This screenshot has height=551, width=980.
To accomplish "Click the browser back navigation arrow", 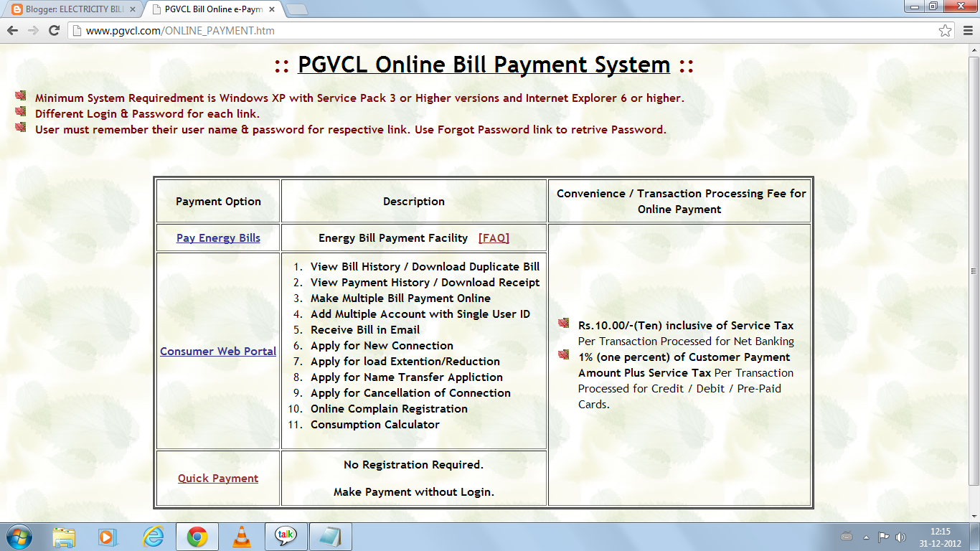I will (x=12, y=30).
